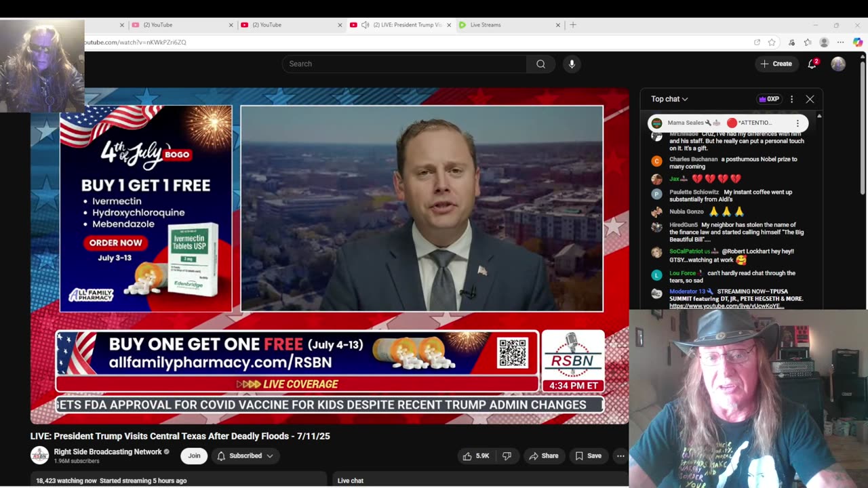Open the YouTube account avatar menu
Image resolution: width=868 pixels, height=488 pixels.
838,64
